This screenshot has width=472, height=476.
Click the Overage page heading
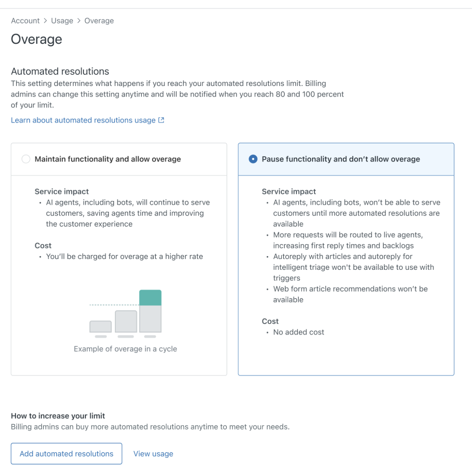click(x=36, y=39)
